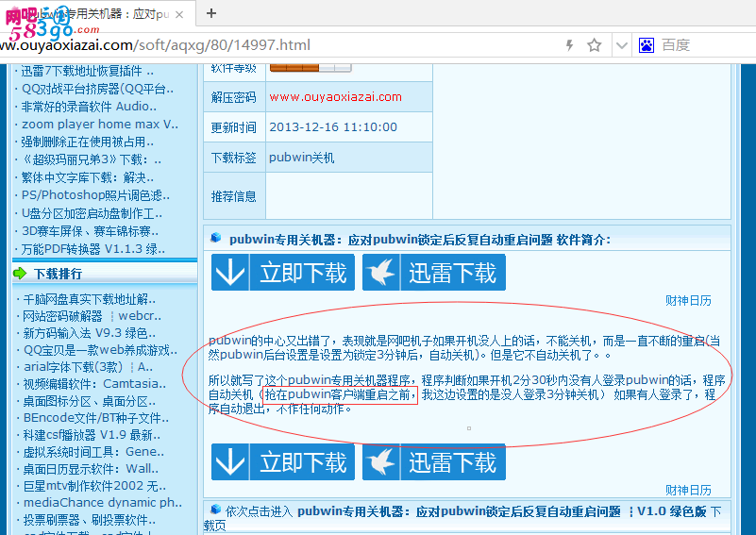Open 巨星mtv制作软件2002 link
The image size is (756, 535).
[94, 486]
